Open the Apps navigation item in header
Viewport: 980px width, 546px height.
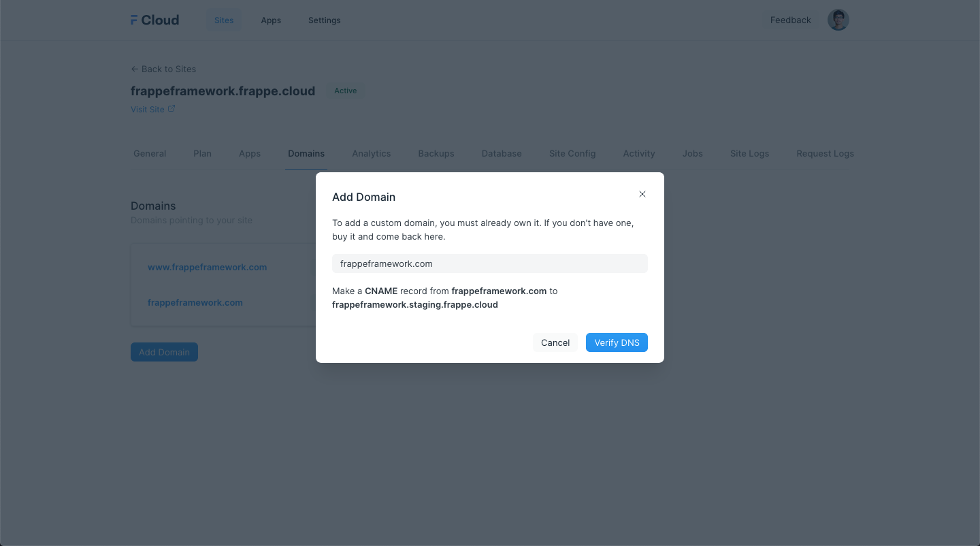click(x=271, y=20)
